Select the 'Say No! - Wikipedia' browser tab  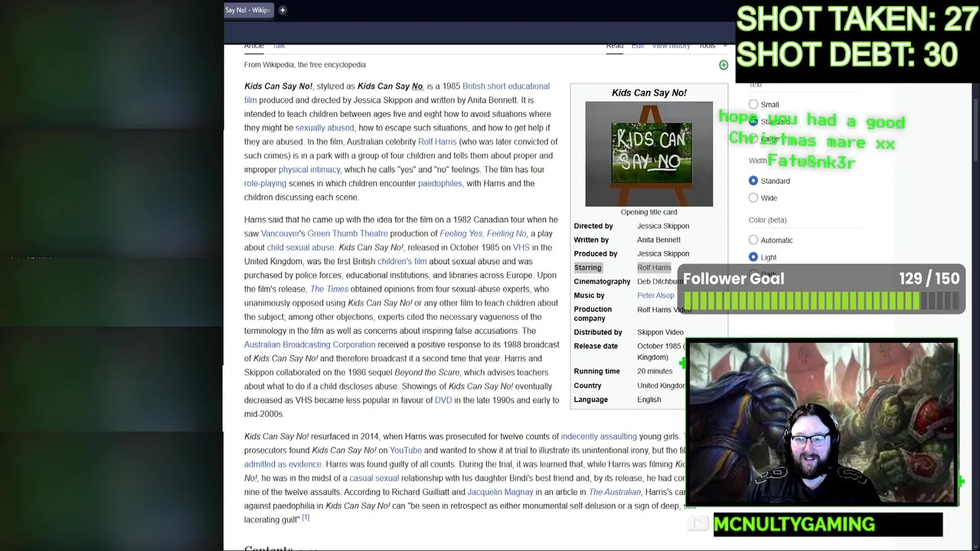click(x=247, y=10)
